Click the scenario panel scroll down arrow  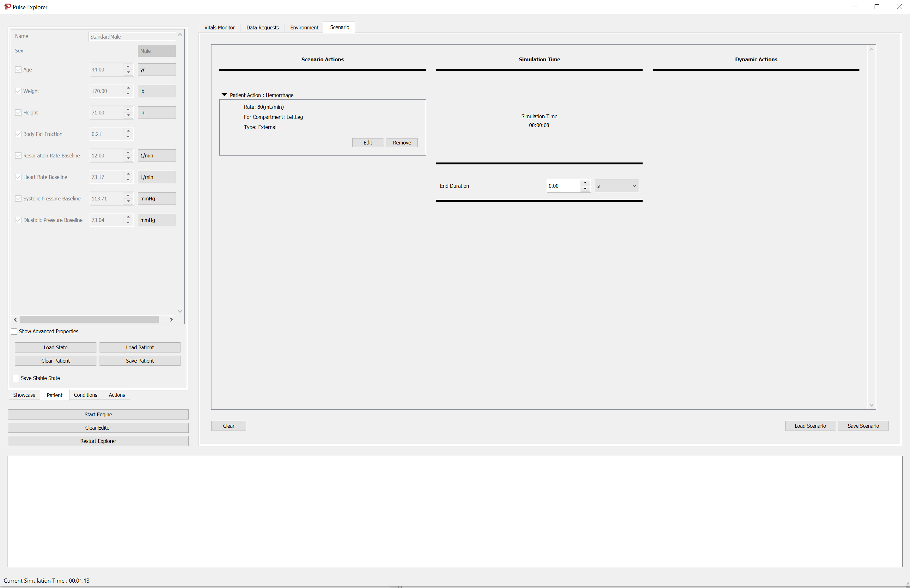871,405
